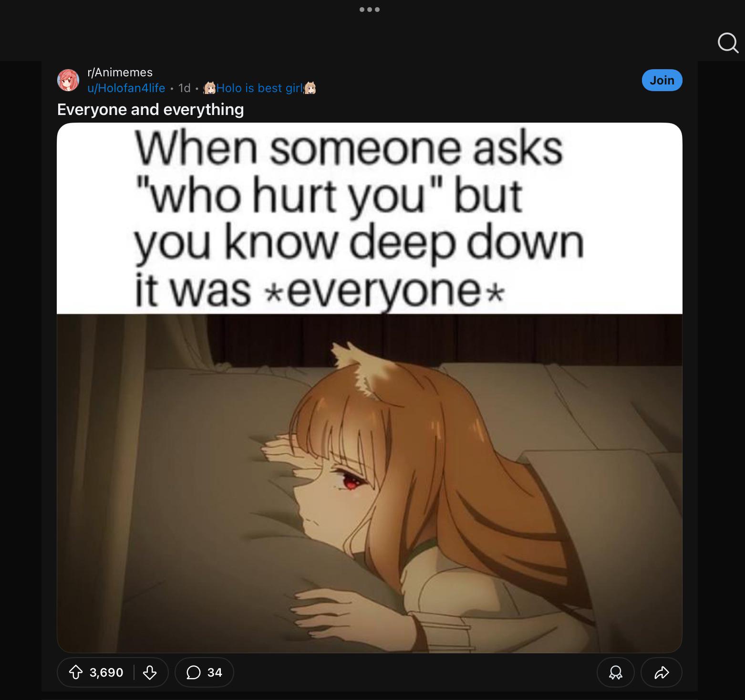Open the post title 'Everyone and everything'
Viewport: 745px width, 700px height.
pyautogui.click(x=150, y=109)
